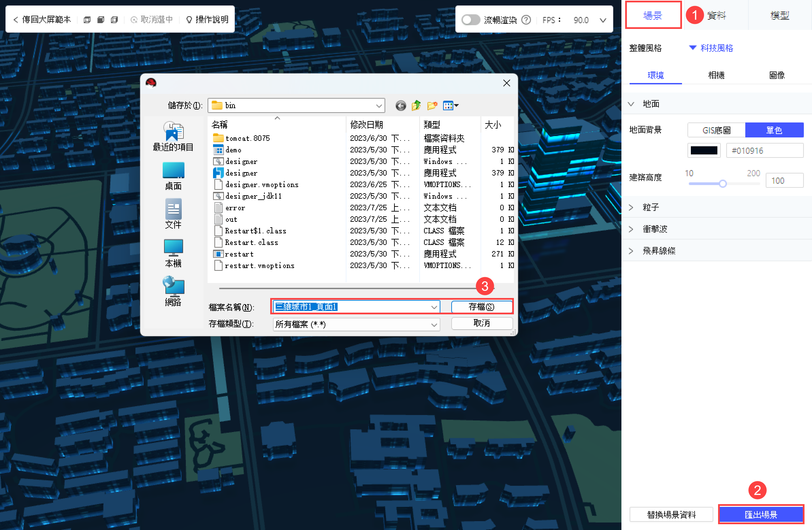Expand the FPS panel chevron
The width and height of the screenshot is (812, 530).
603,20
